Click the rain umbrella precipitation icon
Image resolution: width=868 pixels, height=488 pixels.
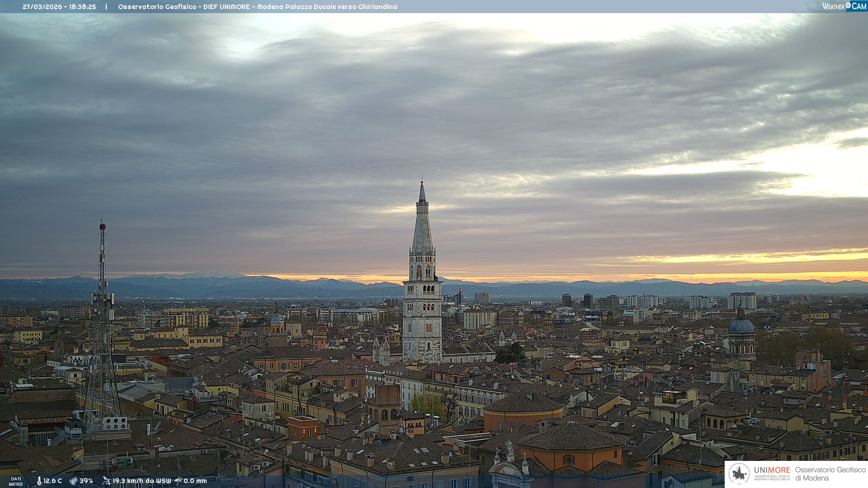(178, 481)
